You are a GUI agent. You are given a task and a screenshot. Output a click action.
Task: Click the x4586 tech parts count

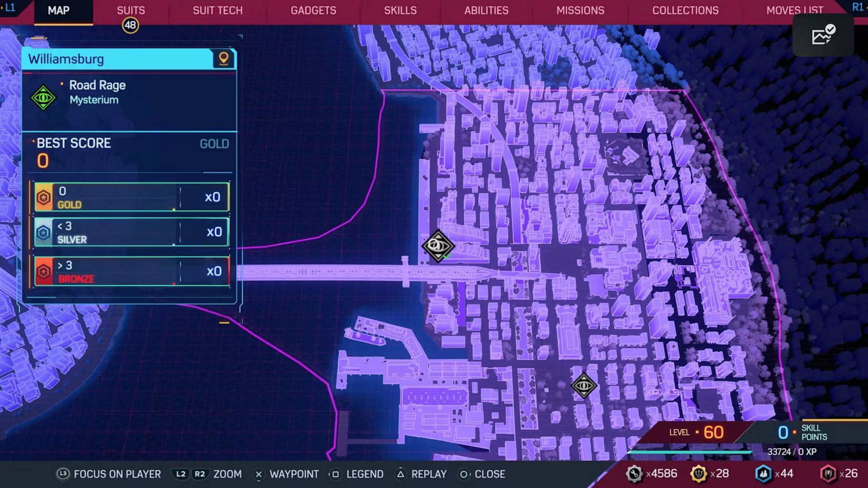coord(661,474)
